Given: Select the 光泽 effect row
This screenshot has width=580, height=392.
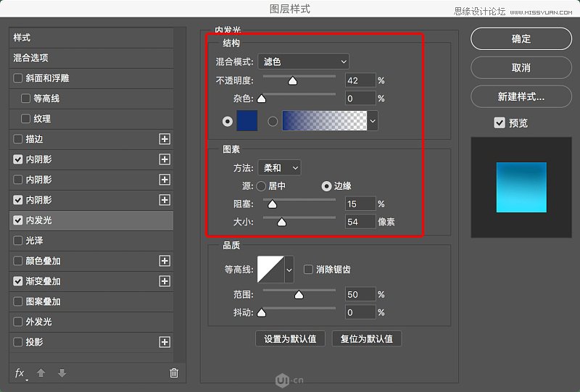Looking at the screenshot, I should [x=91, y=241].
